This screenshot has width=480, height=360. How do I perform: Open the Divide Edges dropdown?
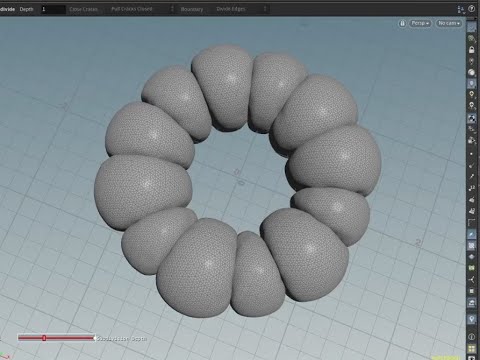click(x=241, y=9)
